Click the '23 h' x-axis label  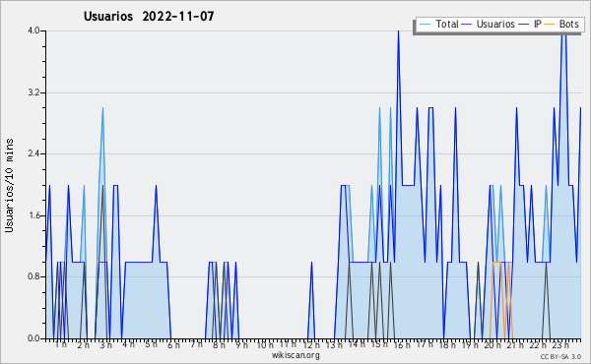click(x=560, y=344)
